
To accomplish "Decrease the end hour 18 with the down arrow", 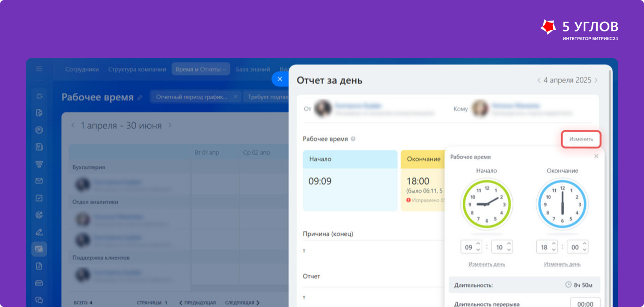I will (x=554, y=250).
